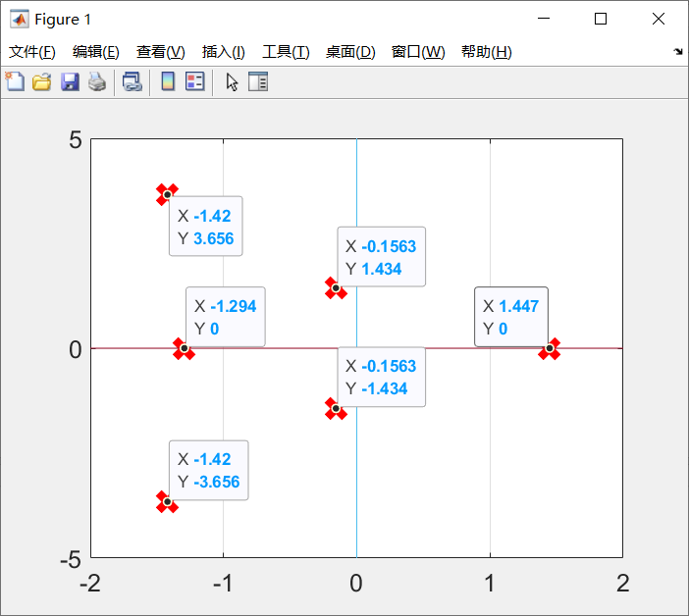Open the 桌面(D) menu
The height and width of the screenshot is (616, 689).
coord(350,52)
